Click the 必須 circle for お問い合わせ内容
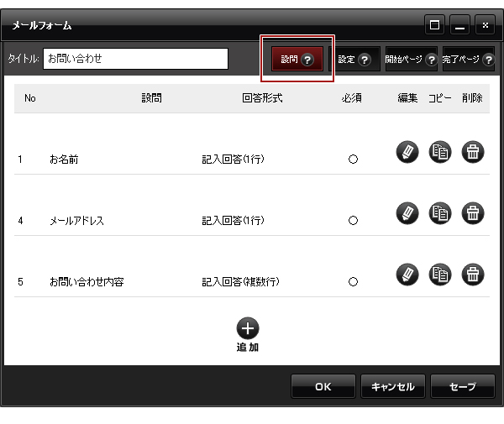504x424 pixels. 353,282
